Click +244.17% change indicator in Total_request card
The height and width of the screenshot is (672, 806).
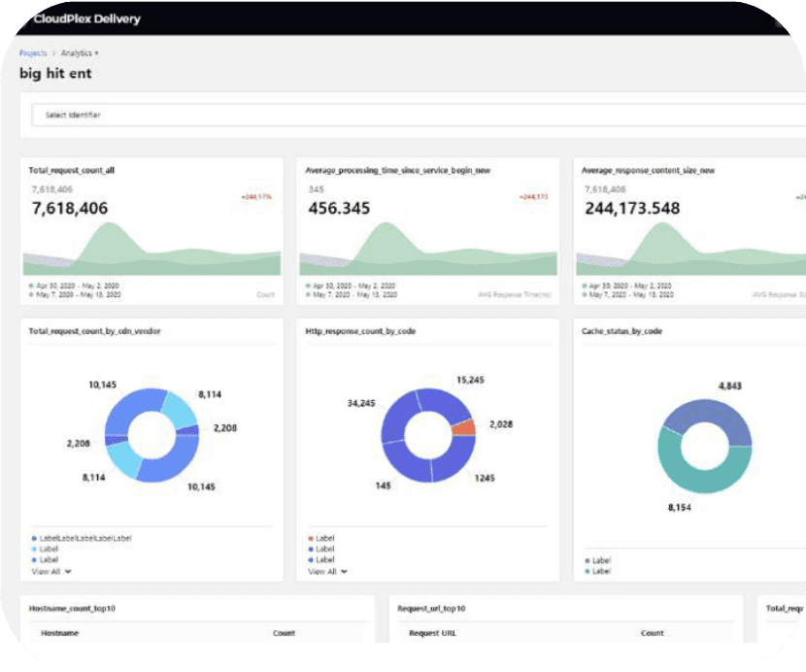(256, 197)
